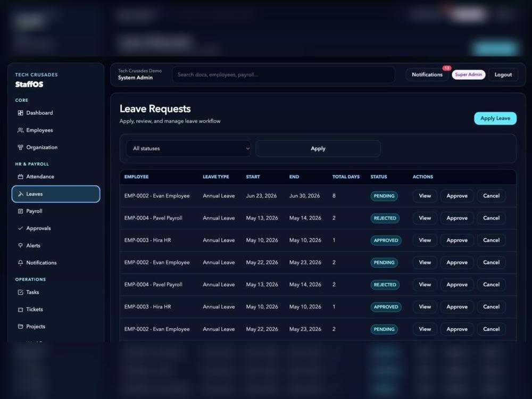
Task: Open top bar Notifications button
Action: 427,74
